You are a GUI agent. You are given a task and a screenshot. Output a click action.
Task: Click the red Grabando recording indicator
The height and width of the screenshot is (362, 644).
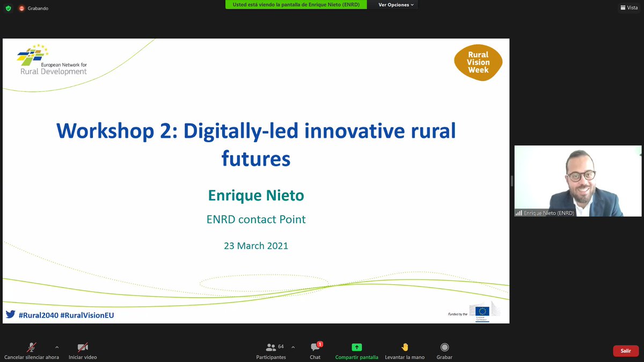22,8
